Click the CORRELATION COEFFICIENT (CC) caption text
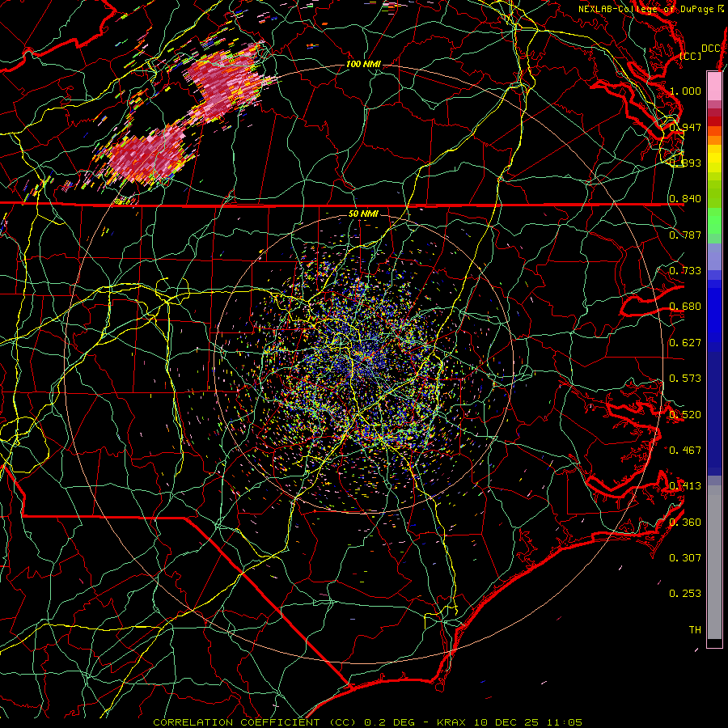 (x=255, y=722)
